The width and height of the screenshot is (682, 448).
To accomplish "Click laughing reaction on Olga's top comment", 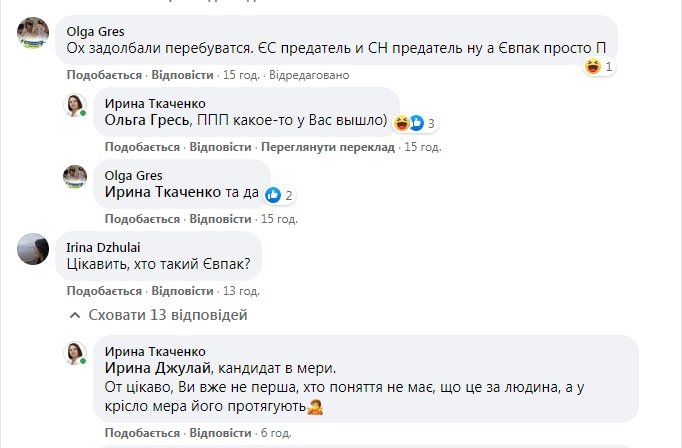I will (x=594, y=67).
